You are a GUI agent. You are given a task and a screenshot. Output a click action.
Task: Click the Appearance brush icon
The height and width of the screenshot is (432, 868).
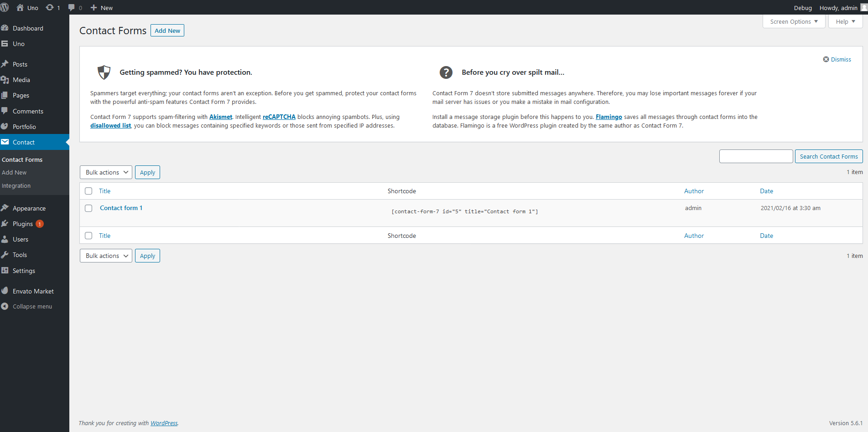5,208
